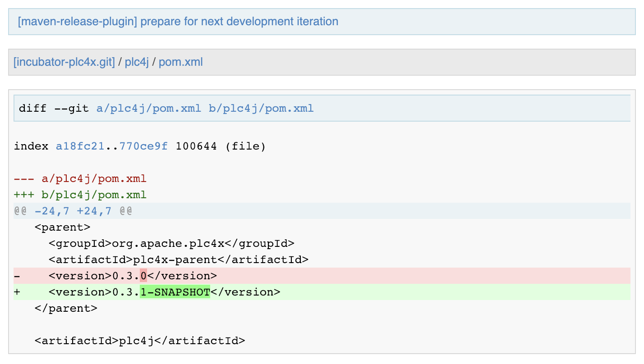Go to the plc4j directory breadcrumb
This screenshot has width=644, height=364.
coord(137,62)
